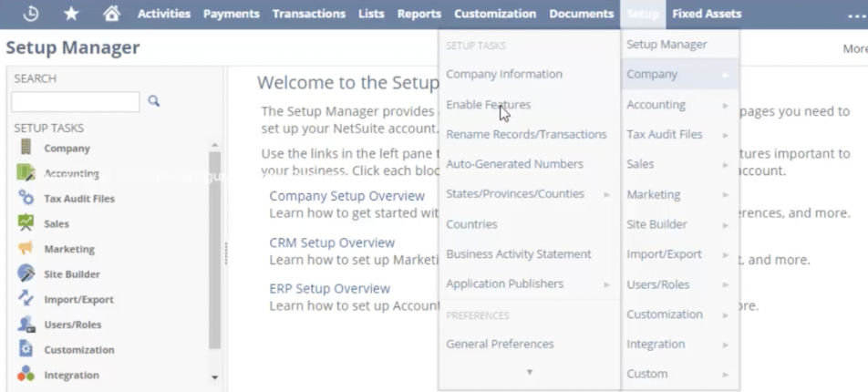Click the Site Builder sidebar icon
The height and width of the screenshot is (392, 868).
[26, 273]
